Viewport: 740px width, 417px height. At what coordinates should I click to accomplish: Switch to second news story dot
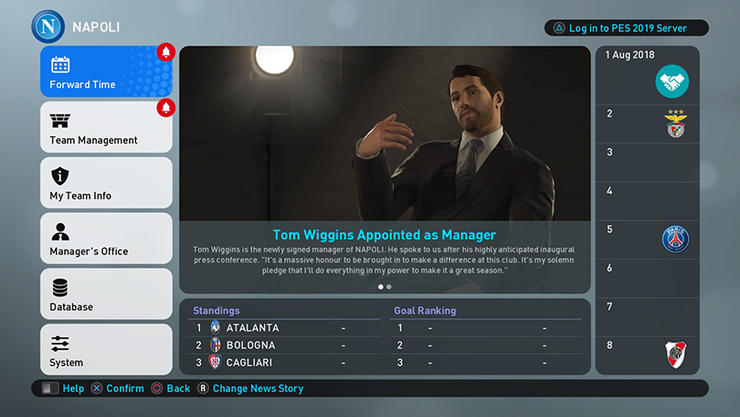click(389, 287)
